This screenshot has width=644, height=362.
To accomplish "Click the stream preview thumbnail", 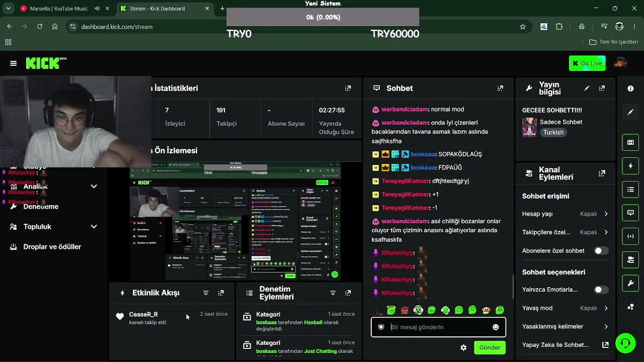I will click(235, 221).
